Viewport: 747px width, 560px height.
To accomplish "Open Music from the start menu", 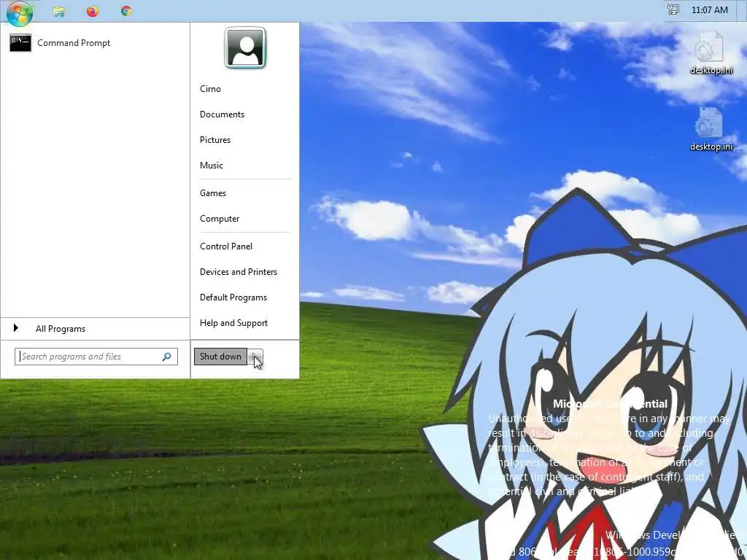I will click(x=211, y=166).
